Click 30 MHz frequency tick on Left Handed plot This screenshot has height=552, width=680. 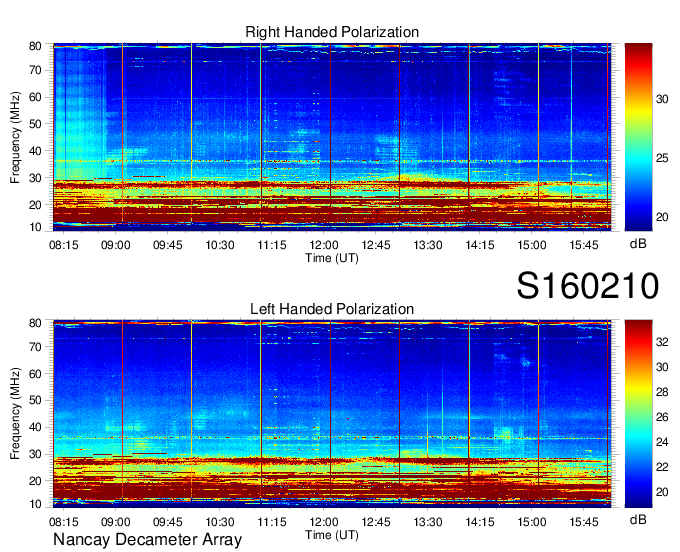(36, 454)
